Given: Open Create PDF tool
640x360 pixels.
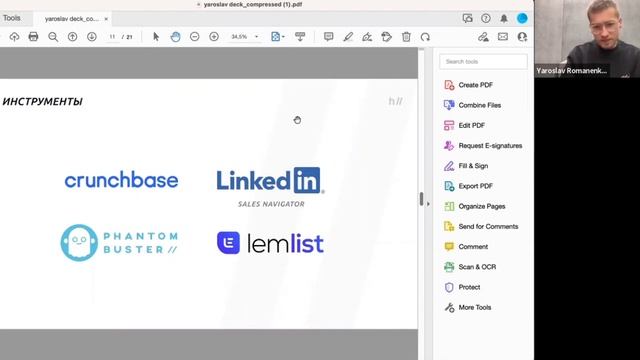Looking at the screenshot, I should [468, 85].
